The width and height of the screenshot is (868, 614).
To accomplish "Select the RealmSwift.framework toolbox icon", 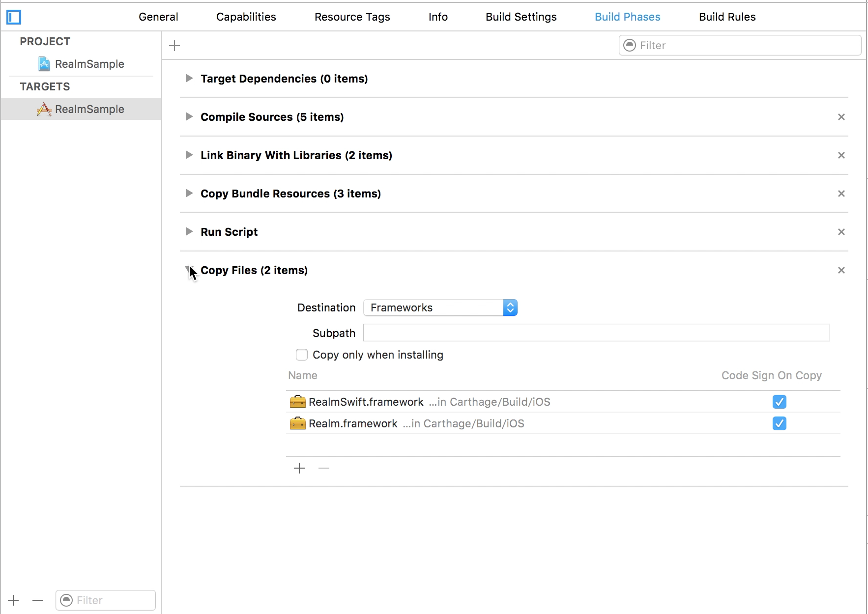I will pyautogui.click(x=297, y=402).
